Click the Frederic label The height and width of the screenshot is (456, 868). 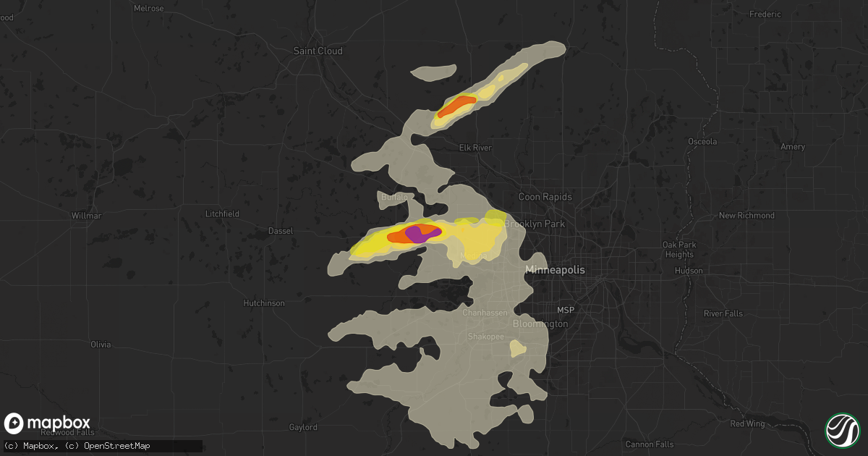766,14
